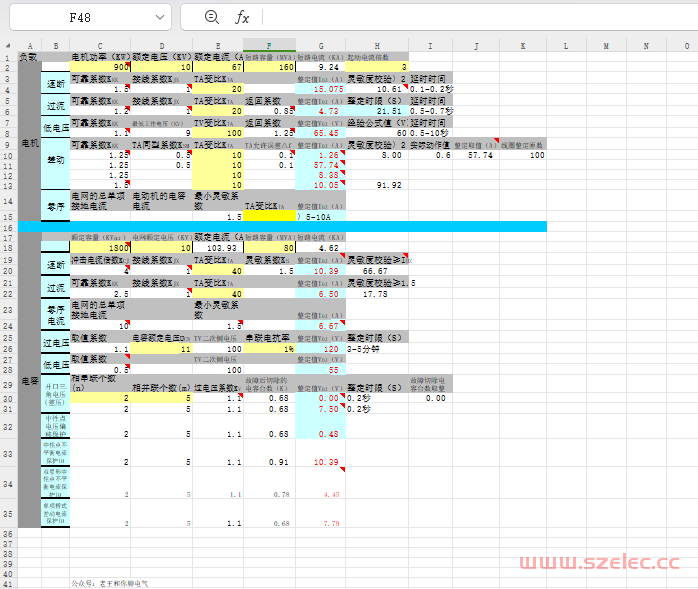Image resolution: width=698 pixels, height=589 pixels.
Task: Click the red value 6.67
Action: [321, 326]
